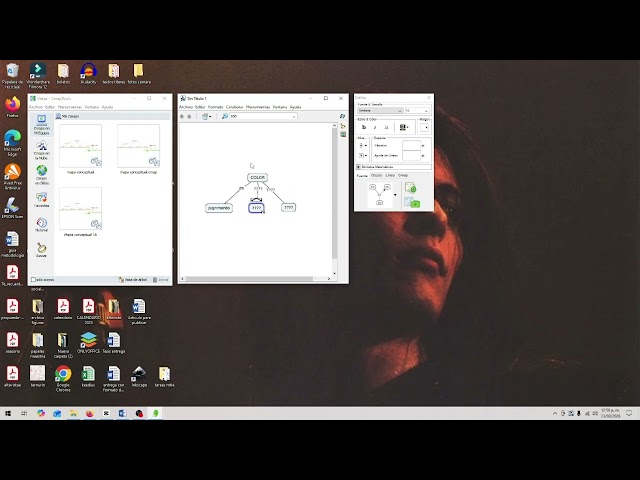Click the zoom magnifier icon in cmap toolbar
Image resolution: width=640 pixels, height=480 pixels.
[x=224, y=116]
